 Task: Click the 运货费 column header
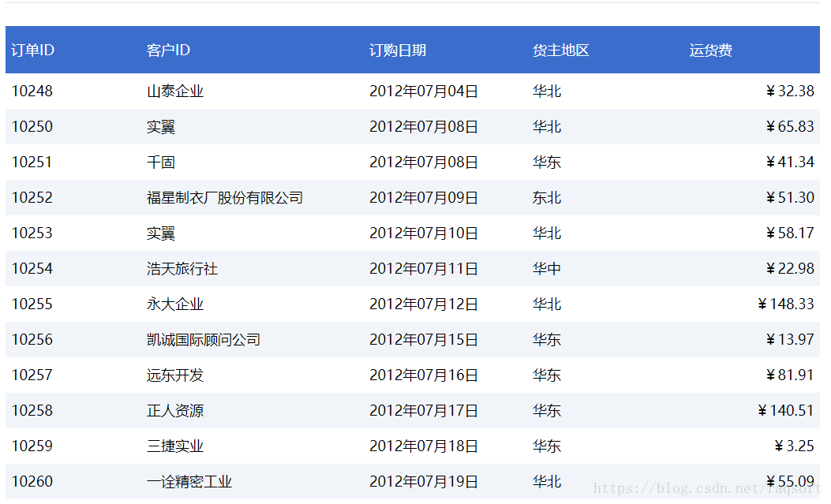click(711, 50)
